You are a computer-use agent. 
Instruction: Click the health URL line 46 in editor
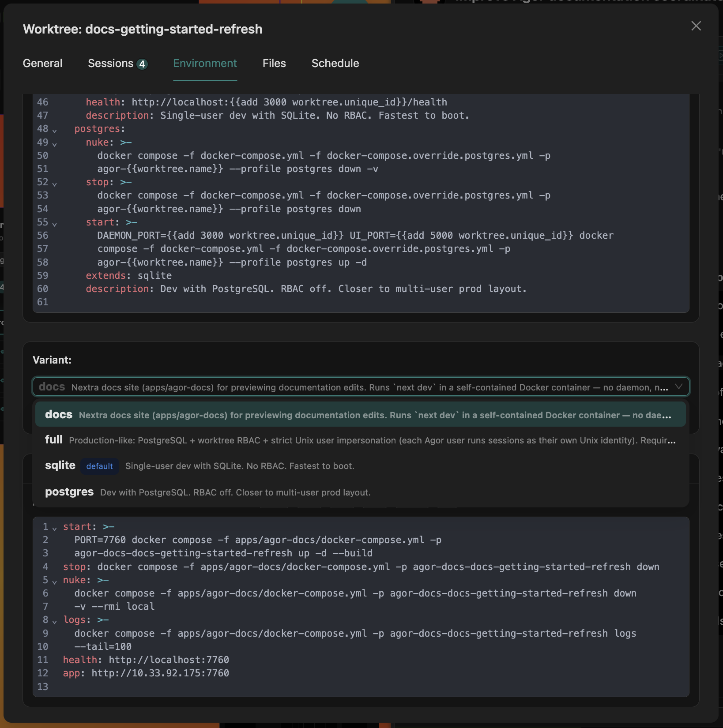[266, 102]
